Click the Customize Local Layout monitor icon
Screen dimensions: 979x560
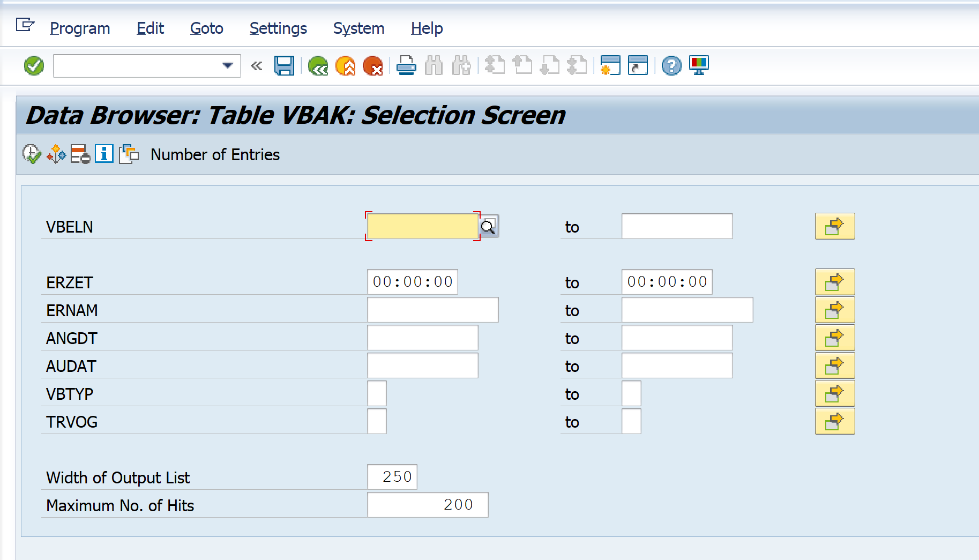[x=699, y=65]
